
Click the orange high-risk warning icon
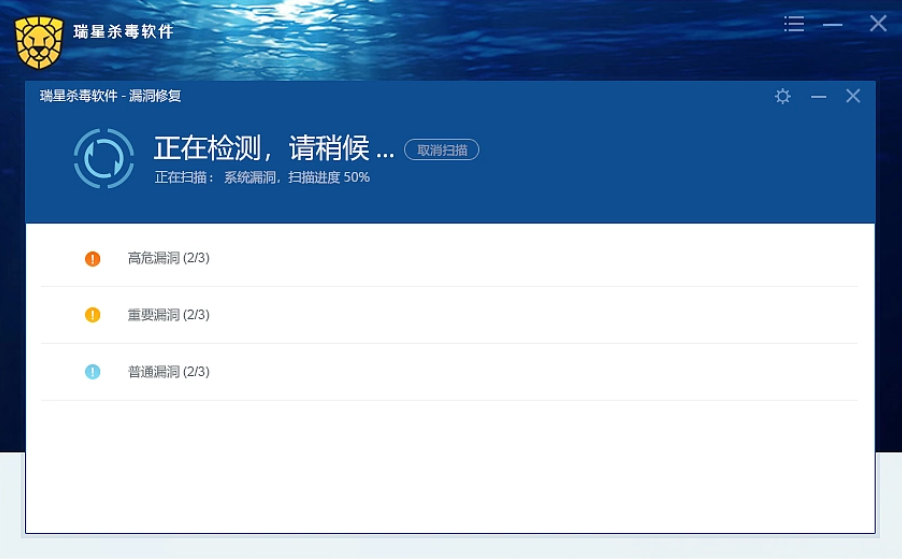point(93,259)
